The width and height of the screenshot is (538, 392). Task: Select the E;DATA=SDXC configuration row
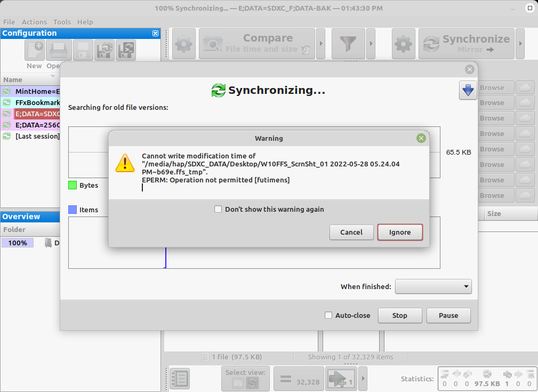pyautogui.click(x=30, y=114)
